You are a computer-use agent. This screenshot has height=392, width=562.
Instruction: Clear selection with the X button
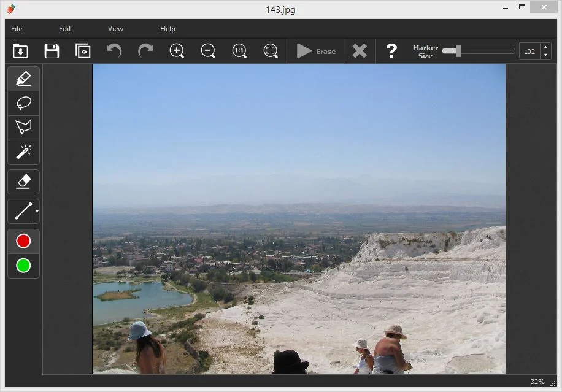[360, 51]
